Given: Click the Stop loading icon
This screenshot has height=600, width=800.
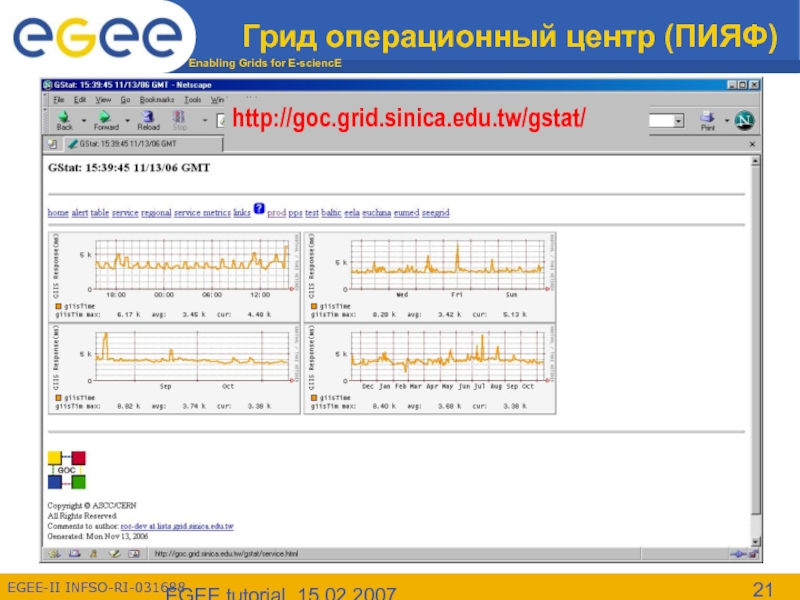Looking at the screenshot, I should (x=179, y=117).
